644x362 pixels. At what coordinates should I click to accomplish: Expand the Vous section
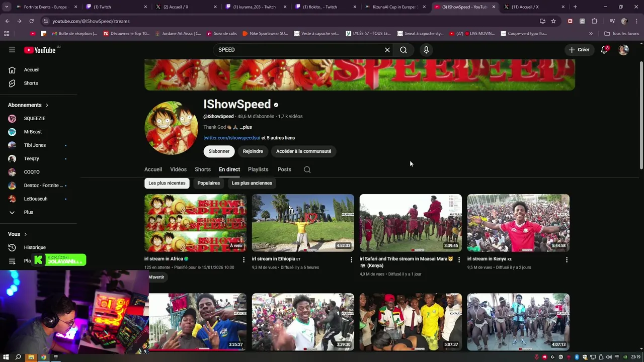[x=18, y=234]
